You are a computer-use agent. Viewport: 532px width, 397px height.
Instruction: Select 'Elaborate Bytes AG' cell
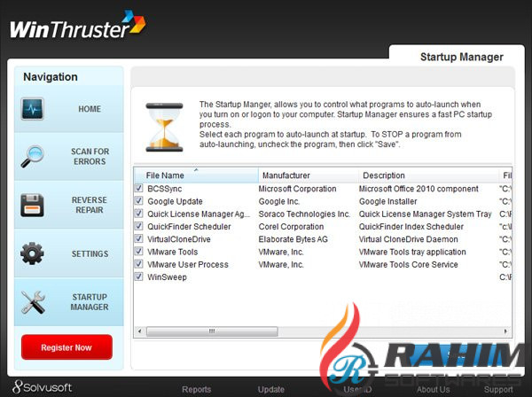(x=293, y=239)
